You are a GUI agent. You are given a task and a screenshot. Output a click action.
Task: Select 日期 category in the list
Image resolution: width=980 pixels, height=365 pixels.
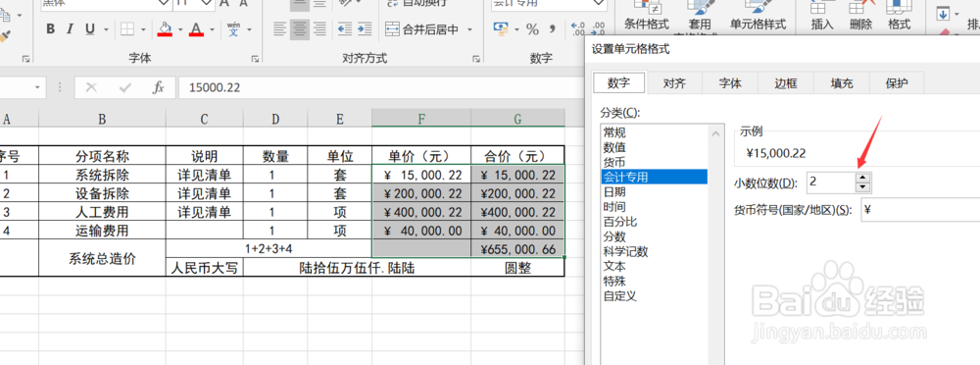click(x=654, y=191)
